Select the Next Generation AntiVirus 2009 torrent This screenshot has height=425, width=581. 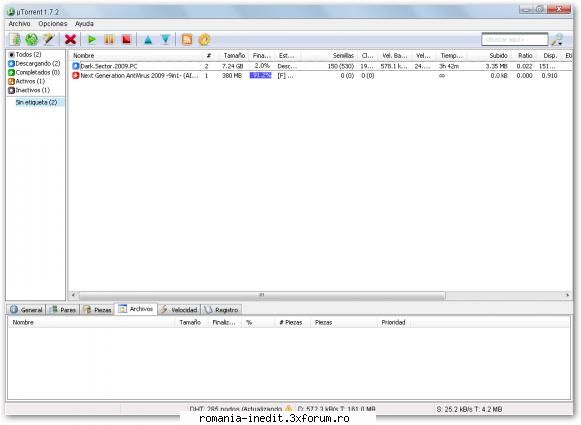pyautogui.click(x=322, y=76)
